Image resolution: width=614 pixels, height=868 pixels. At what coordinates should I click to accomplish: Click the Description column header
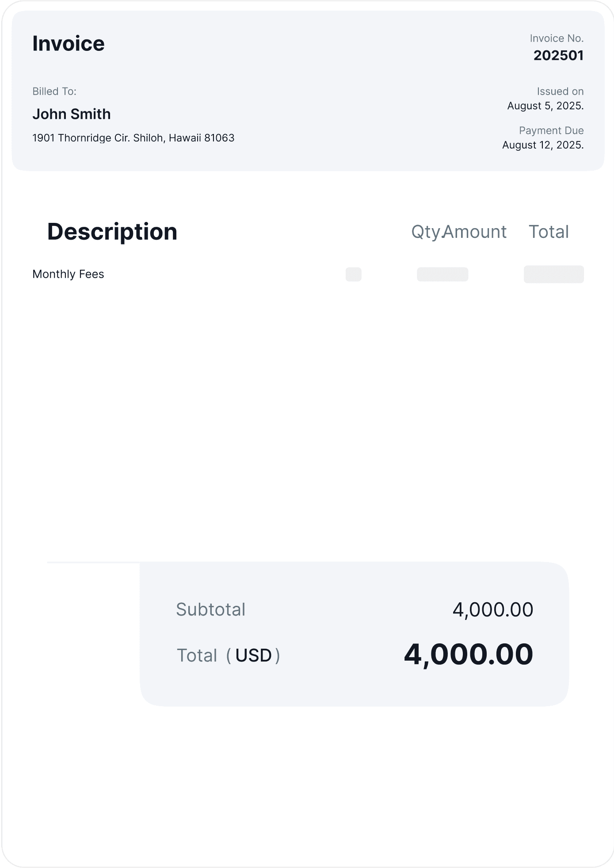click(112, 232)
